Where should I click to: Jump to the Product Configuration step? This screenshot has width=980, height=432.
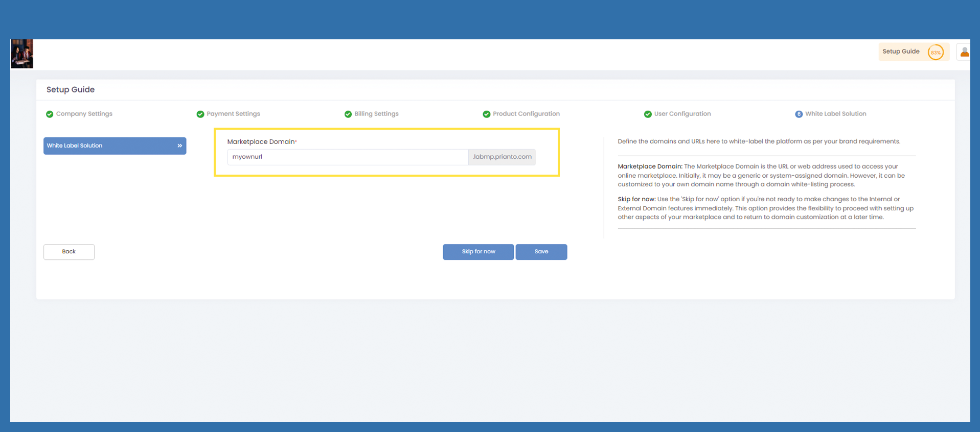(x=526, y=114)
